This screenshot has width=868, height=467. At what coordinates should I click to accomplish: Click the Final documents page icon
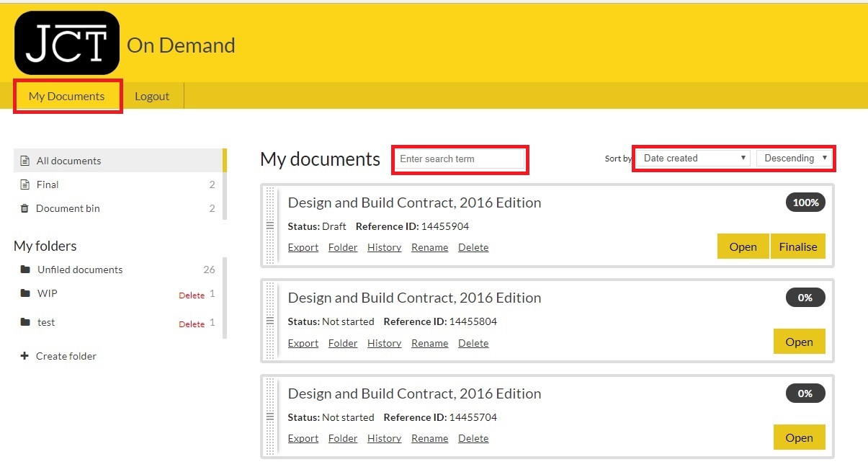click(x=24, y=184)
